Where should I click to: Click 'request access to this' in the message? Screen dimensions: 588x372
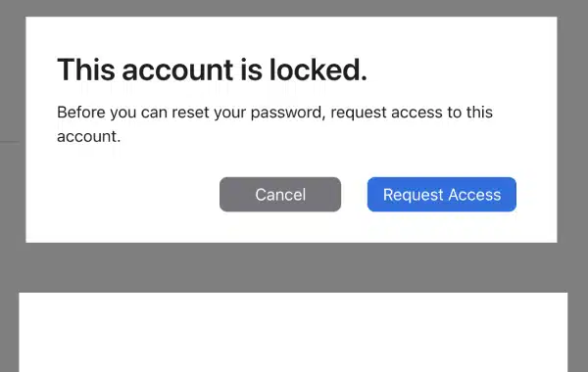[x=412, y=113]
